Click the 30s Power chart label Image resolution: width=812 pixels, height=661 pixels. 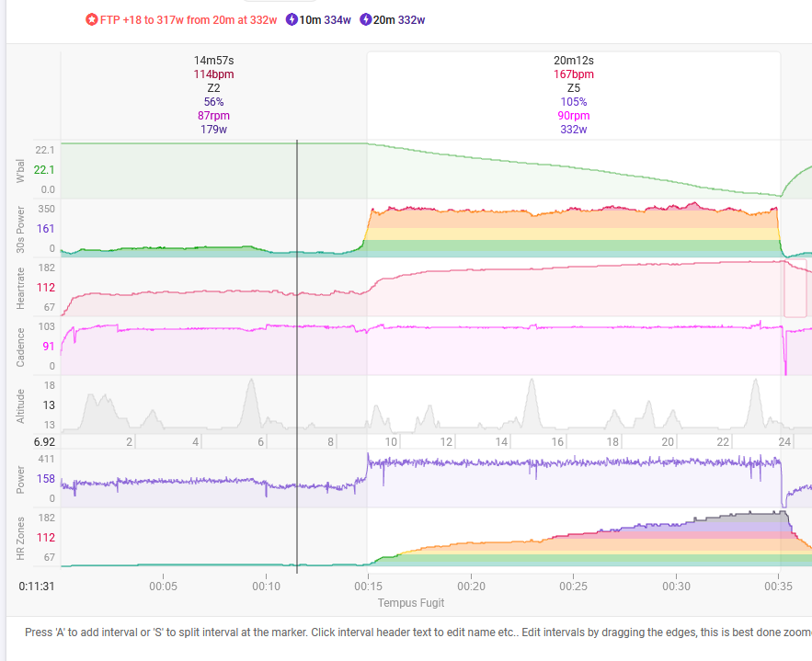22,227
